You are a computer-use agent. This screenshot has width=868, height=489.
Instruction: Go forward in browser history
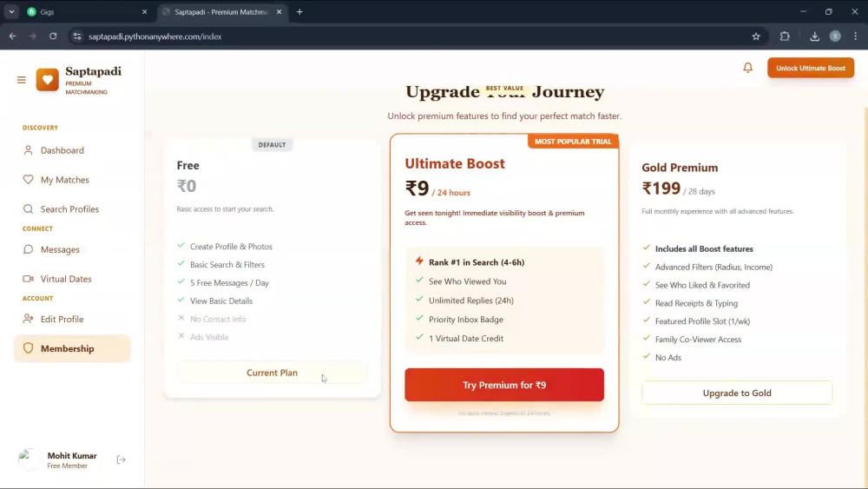(33, 36)
